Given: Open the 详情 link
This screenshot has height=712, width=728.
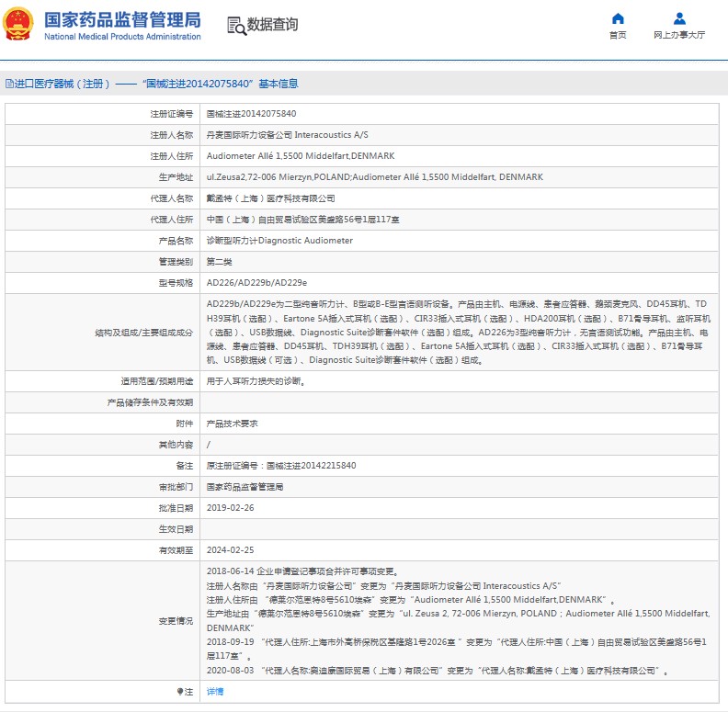Looking at the screenshot, I should 215,691.
